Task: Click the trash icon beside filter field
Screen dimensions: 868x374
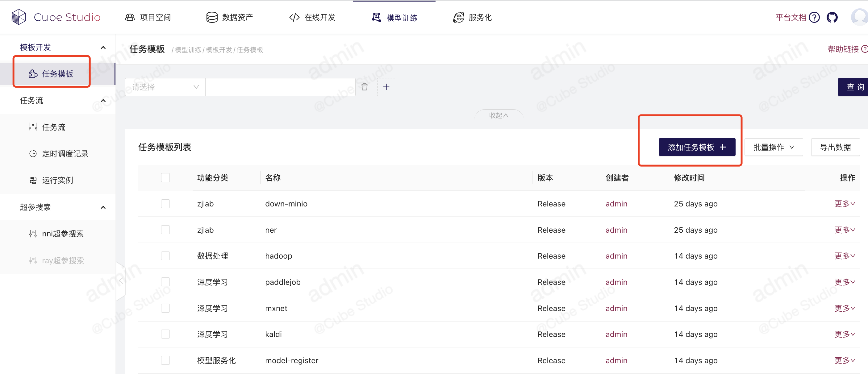Action: tap(364, 87)
